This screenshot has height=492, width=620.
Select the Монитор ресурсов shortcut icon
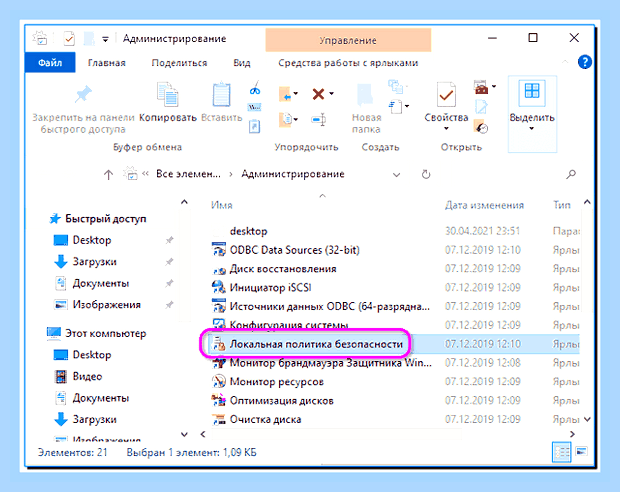(x=219, y=382)
